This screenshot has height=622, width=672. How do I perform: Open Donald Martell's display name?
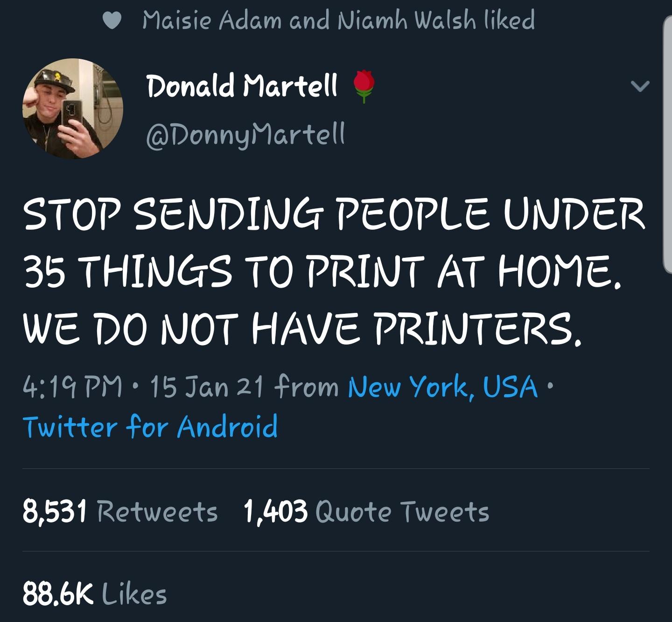coord(243,86)
